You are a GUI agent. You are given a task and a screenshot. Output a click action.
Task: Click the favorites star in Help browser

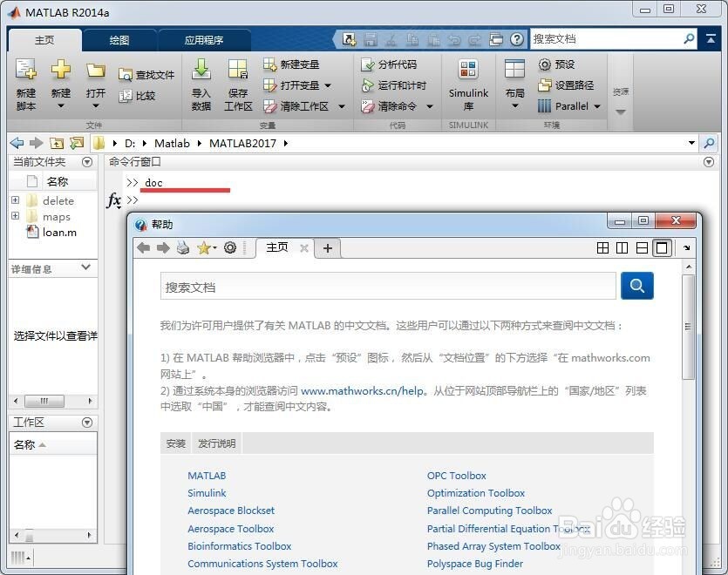(x=204, y=247)
